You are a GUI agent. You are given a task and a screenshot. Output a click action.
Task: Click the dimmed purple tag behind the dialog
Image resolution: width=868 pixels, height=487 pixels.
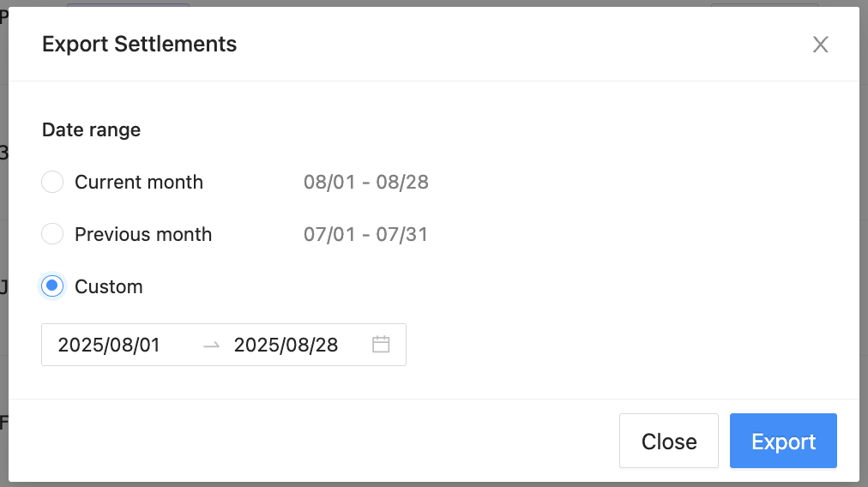coord(128,4)
